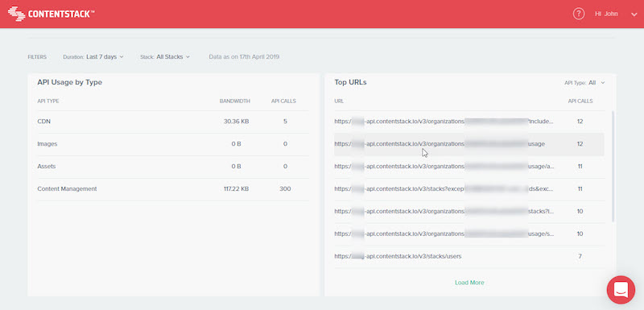The height and width of the screenshot is (310, 644).
Task: Click the Top URLs heading
Action: tap(350, 82)
